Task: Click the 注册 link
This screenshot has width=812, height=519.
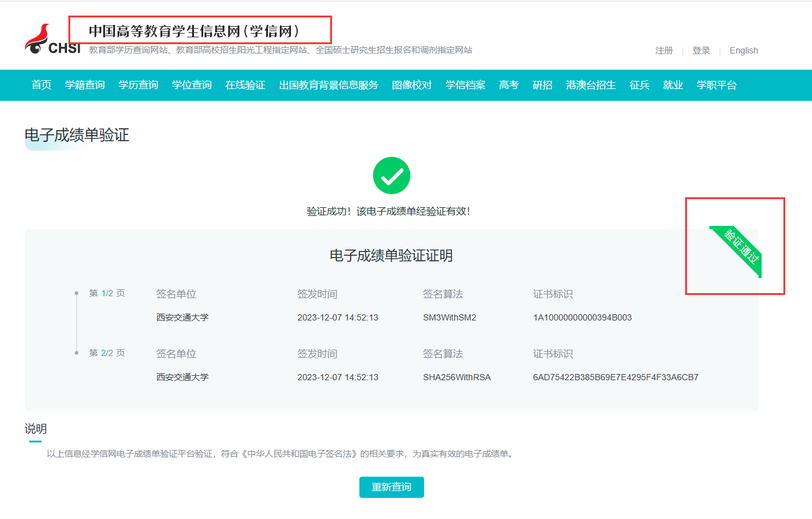Action: [x=664, y=51]
